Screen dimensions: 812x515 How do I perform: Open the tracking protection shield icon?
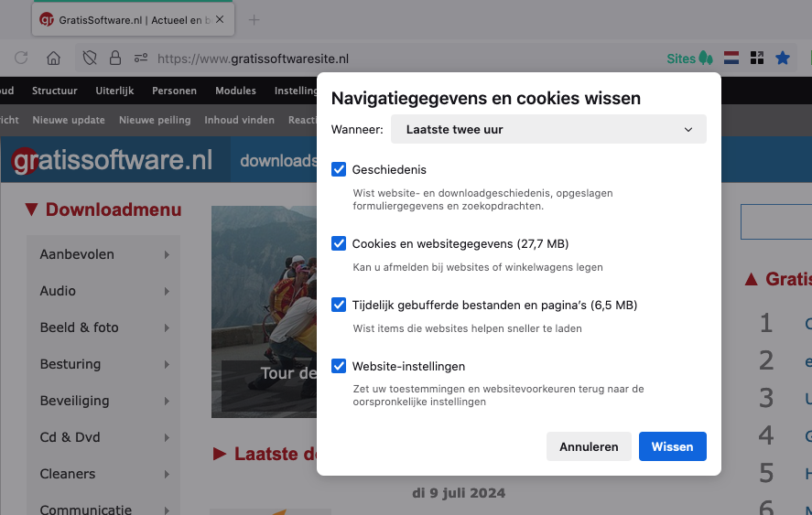pyautogui.click(x=90, y=59)
